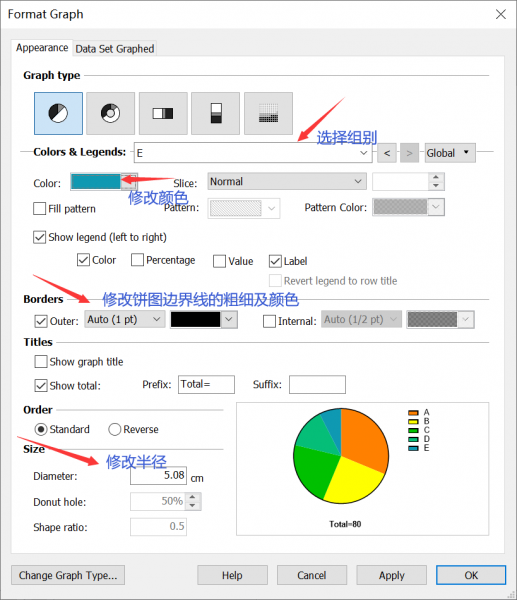The height and width of the screenshot is (600, 517).
Task: Click the Apply button
Action: coord(391,575)
